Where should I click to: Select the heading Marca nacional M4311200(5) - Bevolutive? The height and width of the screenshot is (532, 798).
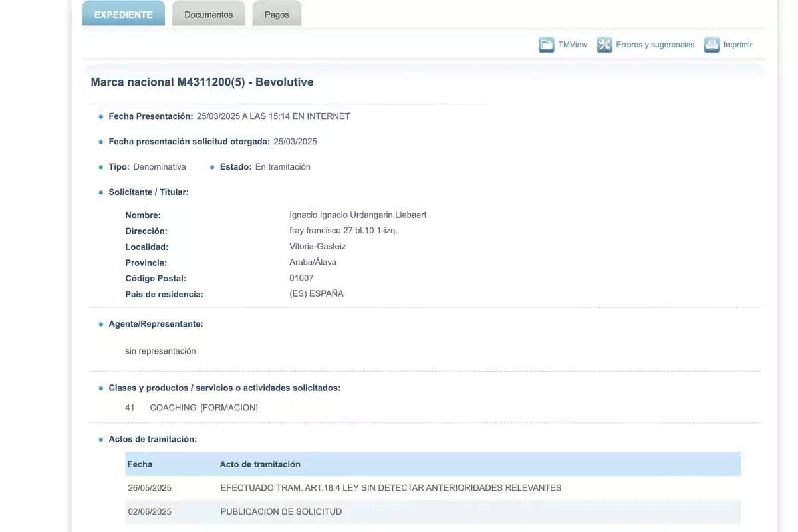(202, 82)
